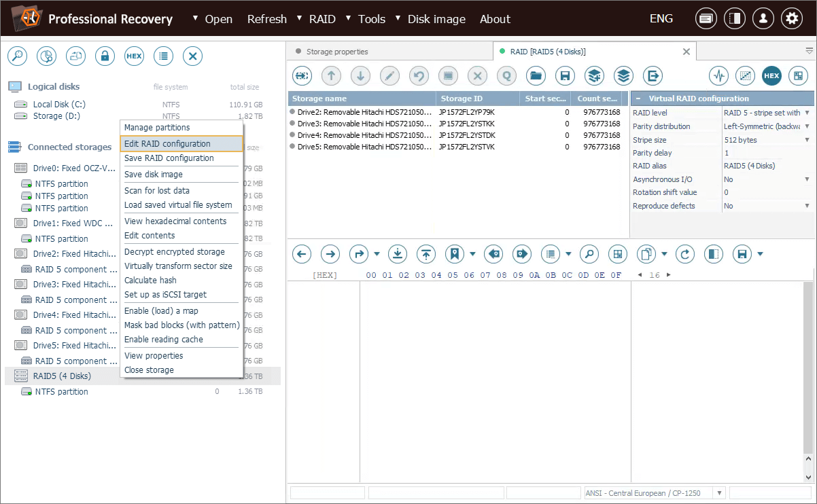Click the go-to position turn-arrow icon
Screen dimensions: 817x504
(x=359, y=254)
